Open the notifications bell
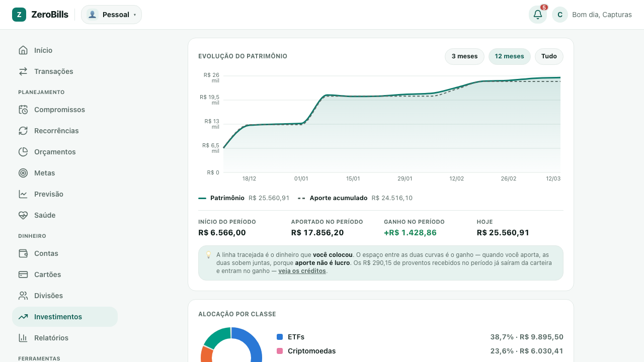 pos(538,15)
